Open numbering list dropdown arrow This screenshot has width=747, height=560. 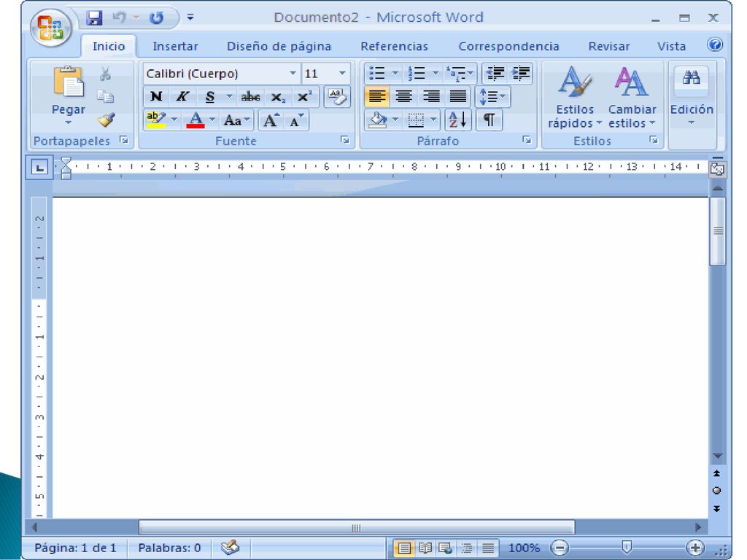click(436, 74)
